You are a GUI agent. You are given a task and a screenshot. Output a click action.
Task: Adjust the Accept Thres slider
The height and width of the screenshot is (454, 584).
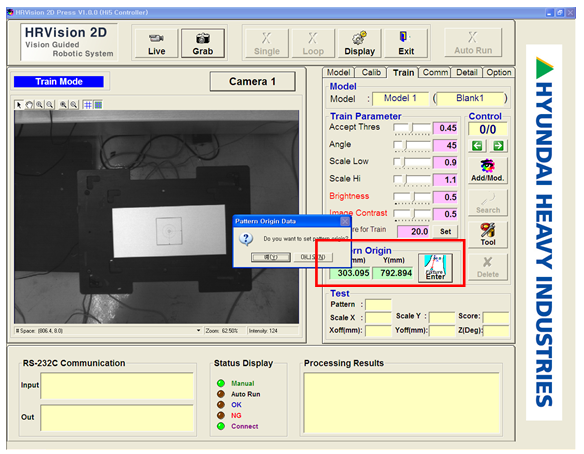(412, 129)
